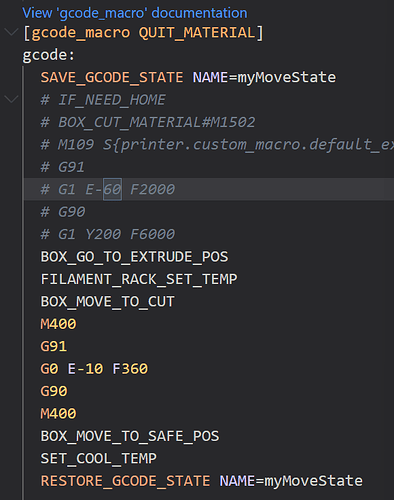The width and height of the screenshot is (394, 500).
Task: Click the RESTORE_GCODE_STATE command text
Action: 125,481
